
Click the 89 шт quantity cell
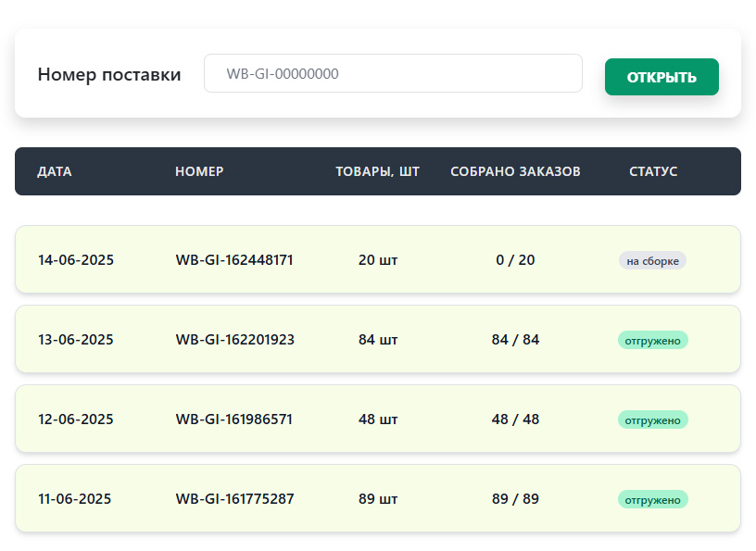[x=378, y=498]
